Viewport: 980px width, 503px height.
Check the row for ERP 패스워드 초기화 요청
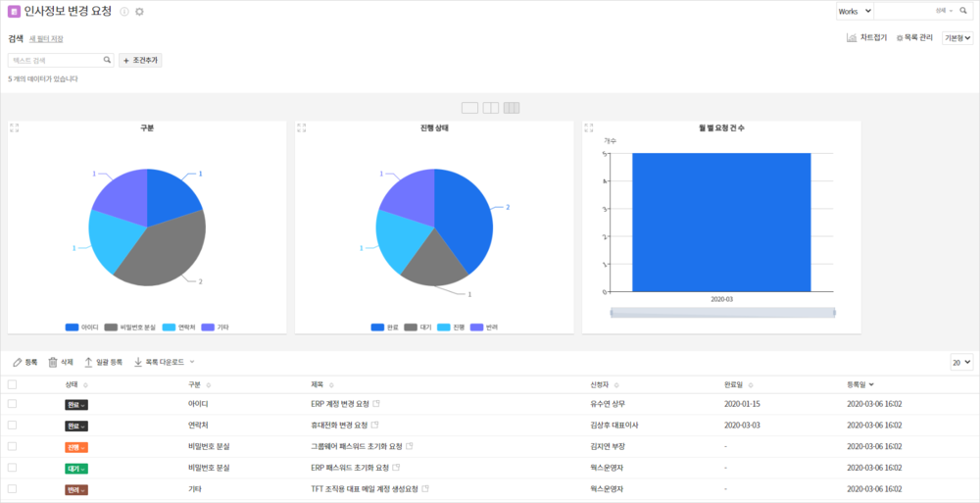tap(12, 468)
